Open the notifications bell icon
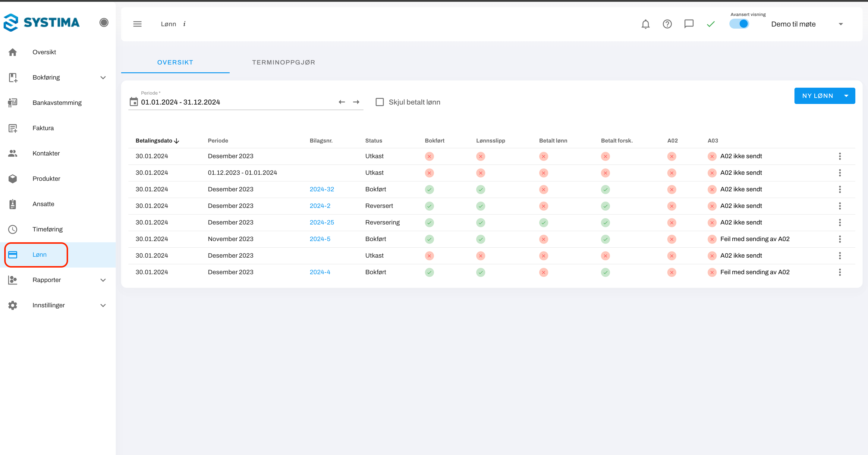 click(645, 24)
